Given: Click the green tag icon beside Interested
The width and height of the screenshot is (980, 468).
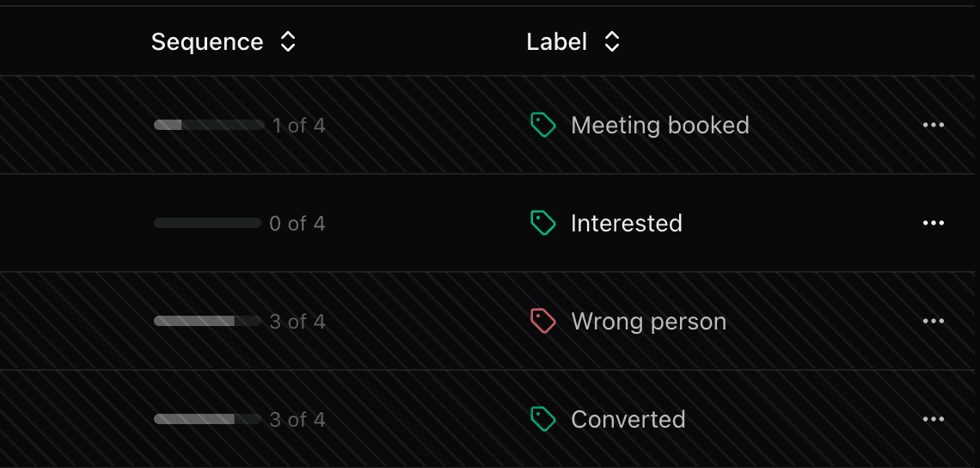Looking at the screenshot, I should [542, 224].
